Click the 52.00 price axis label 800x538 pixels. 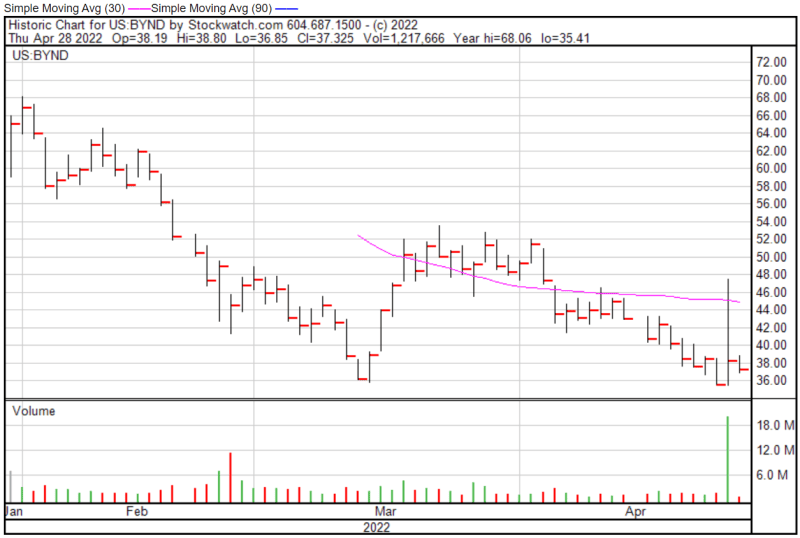click(x=771, y=239)
